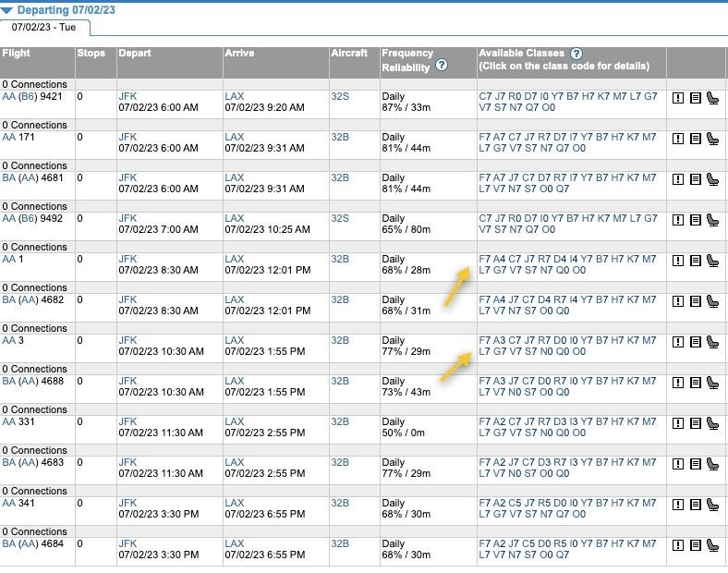Click D3 class code in AA 331 row
This screenshot has height=573, width=728.
(x=560, y=421)
